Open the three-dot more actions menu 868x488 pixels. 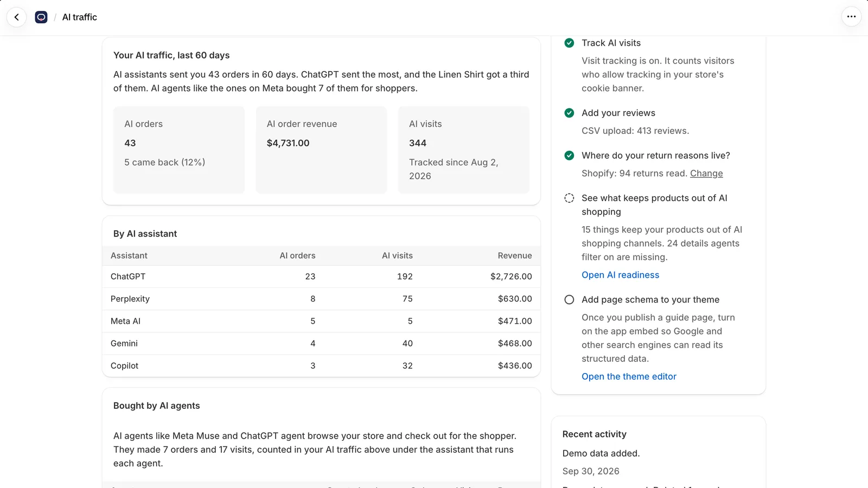point(851,17)
